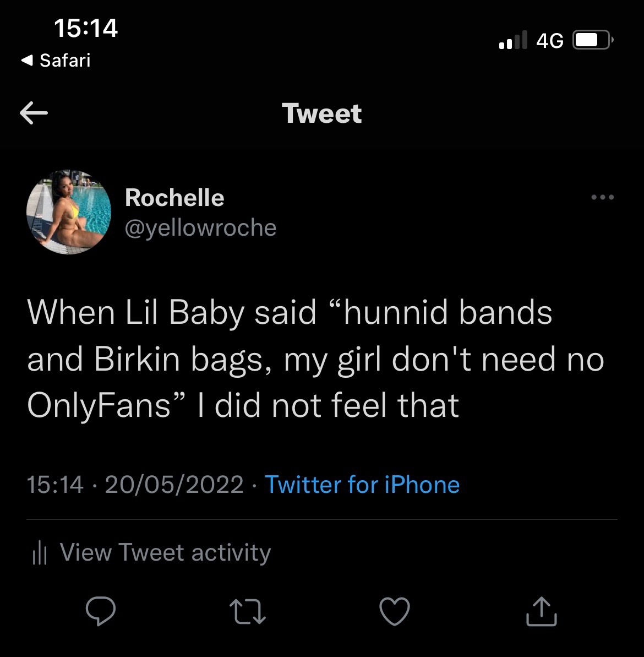Tap the cellular signal bars icon
Screen dimensions: 644x657
point(513,40)
